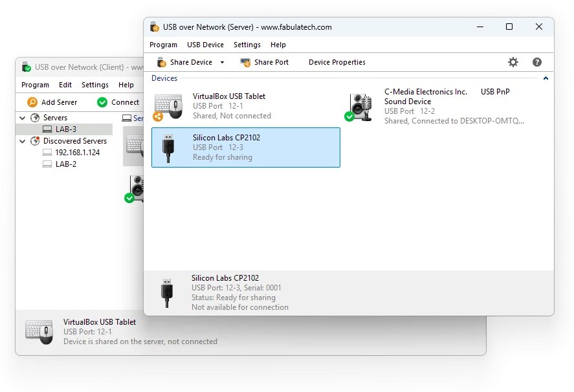Open Help menu in Server window

(278, 45)
